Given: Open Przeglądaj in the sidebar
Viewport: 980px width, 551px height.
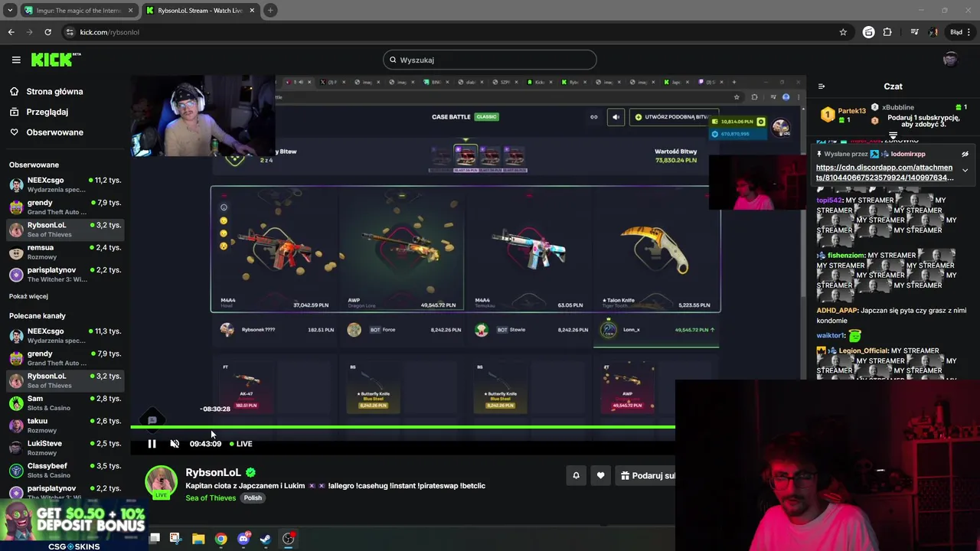Looking at the screenshot, I should pos(39,112).
